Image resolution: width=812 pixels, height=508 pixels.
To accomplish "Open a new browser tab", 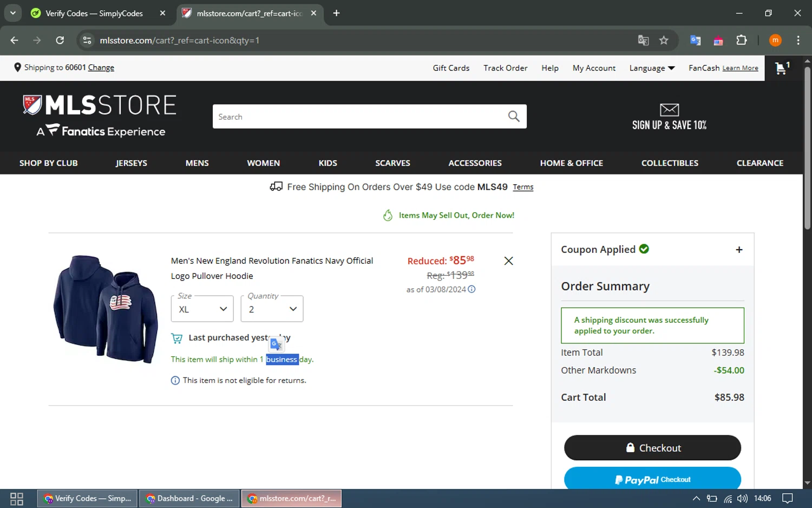I will (x=336, y=13).
